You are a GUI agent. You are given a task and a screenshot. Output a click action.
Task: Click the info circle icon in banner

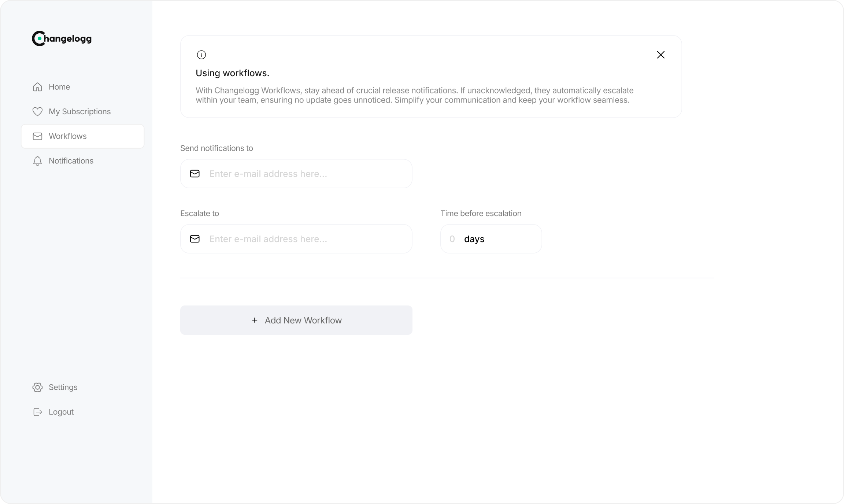click(201, 55)
